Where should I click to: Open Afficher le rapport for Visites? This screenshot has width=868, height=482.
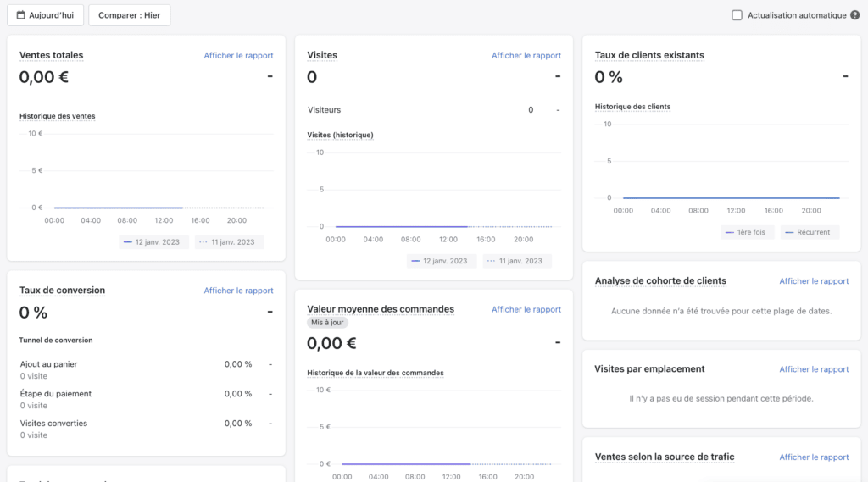pos(526,56)
